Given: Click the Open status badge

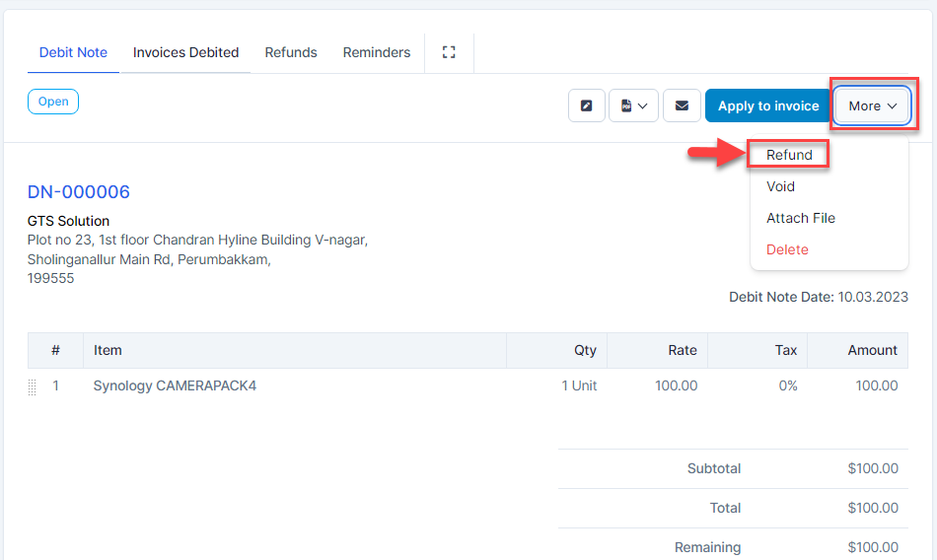Looking at the screenshot, I should coord(53,102).
